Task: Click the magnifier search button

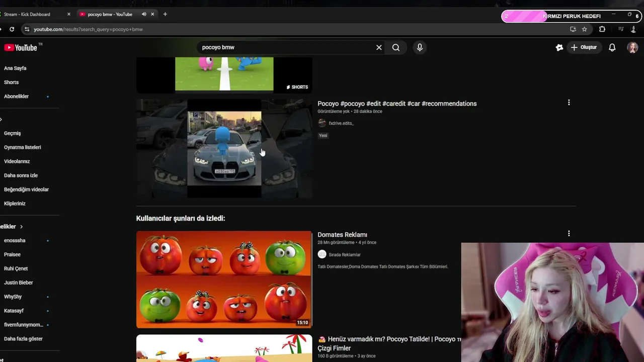Action: click(x=396, y=47)
